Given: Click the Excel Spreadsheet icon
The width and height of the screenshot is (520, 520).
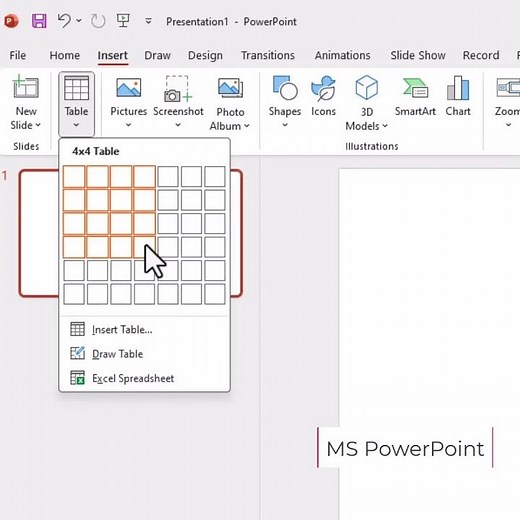Looking at the screenshot, I should pyautogui.click(x=77, y=378).
